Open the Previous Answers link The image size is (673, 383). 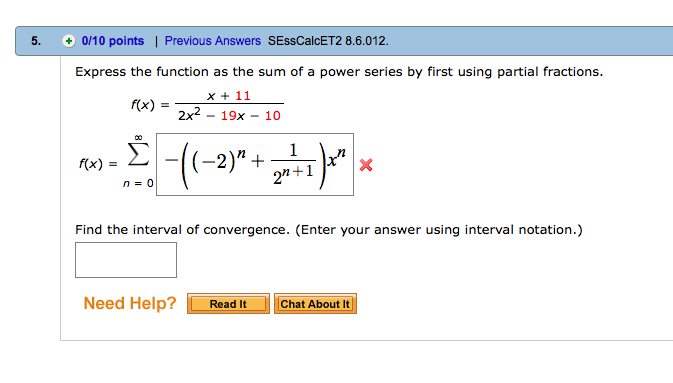(212, 41)
